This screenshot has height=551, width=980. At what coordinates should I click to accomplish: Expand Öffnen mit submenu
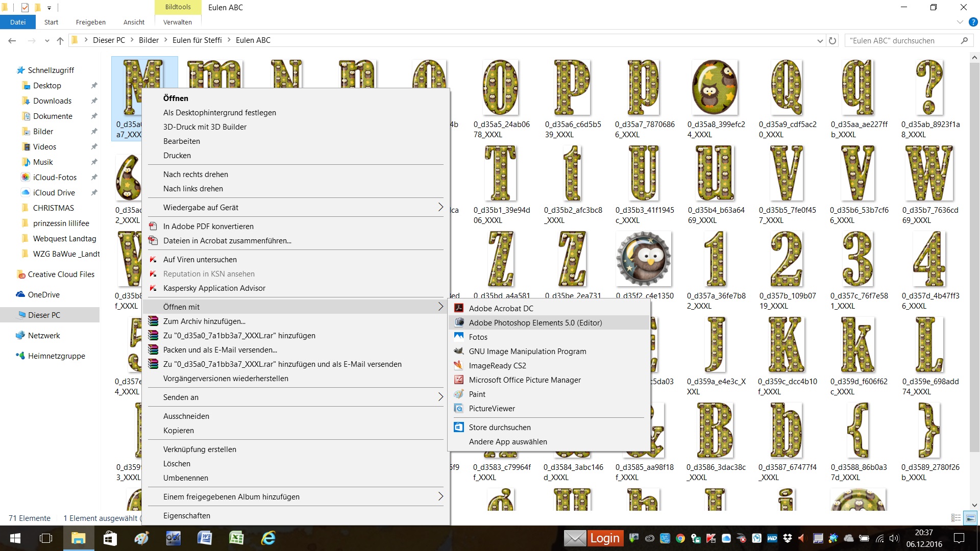(x=296, y=307)
